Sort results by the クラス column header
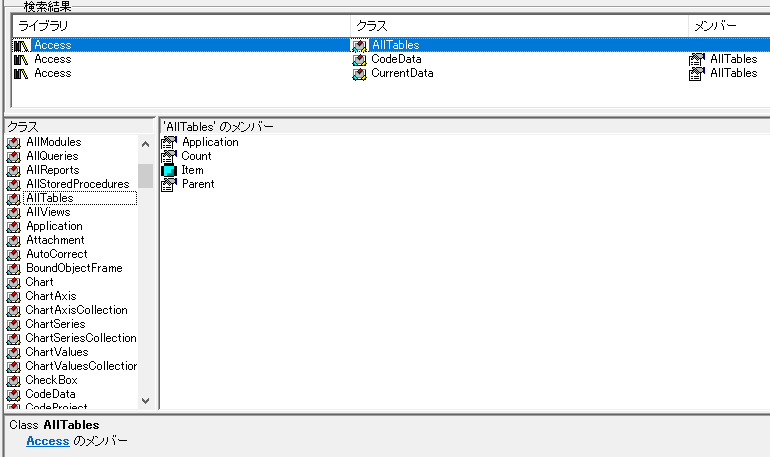 519,26
